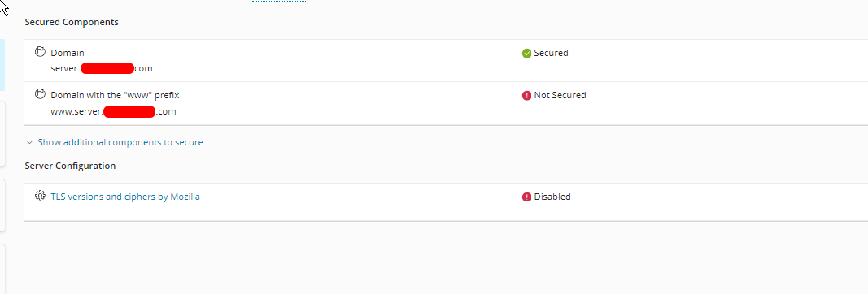Select the "Not Secured" status text

pyautogui.click(x=560, y=95)
